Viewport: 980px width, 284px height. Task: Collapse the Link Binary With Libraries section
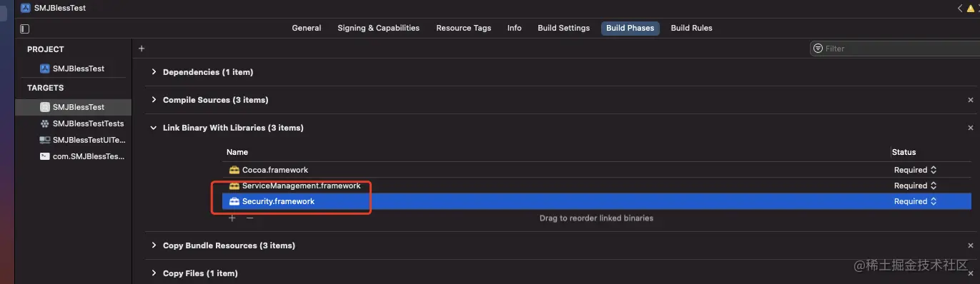pos(154,128)
